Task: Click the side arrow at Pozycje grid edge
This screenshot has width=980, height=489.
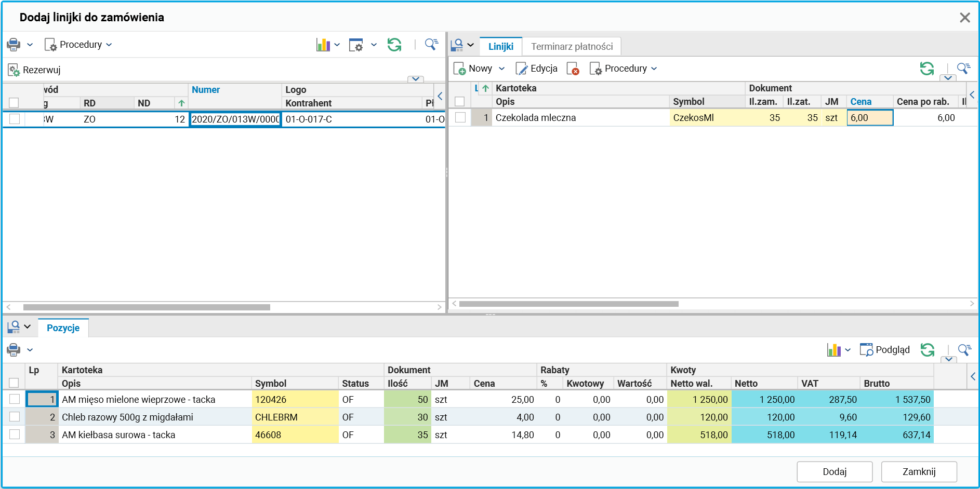Action: coord(973,376)
